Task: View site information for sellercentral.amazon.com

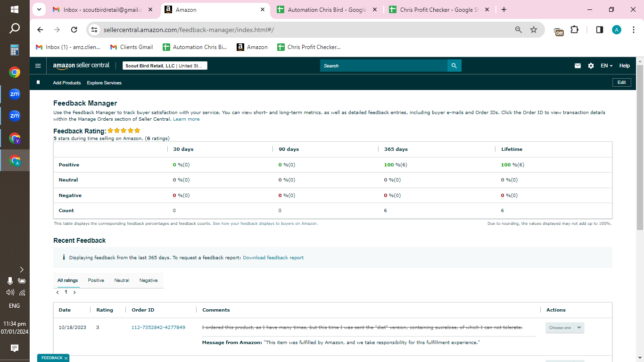Action: click(94, 30)
